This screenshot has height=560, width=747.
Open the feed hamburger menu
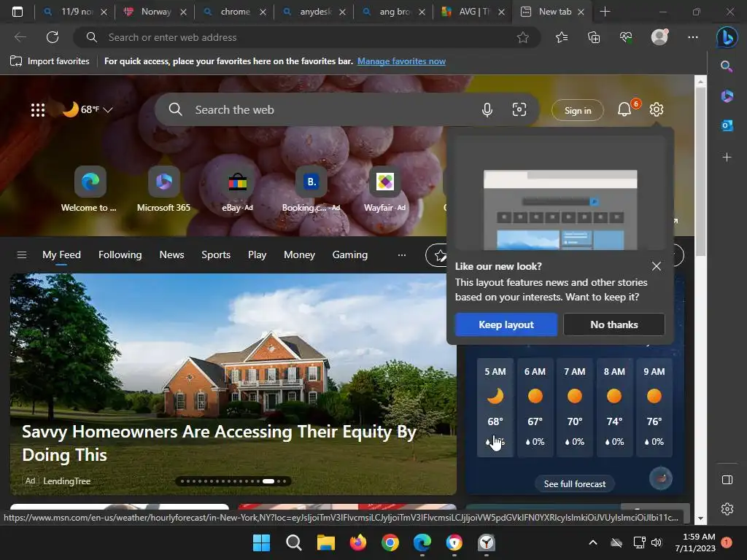point(21,254)
